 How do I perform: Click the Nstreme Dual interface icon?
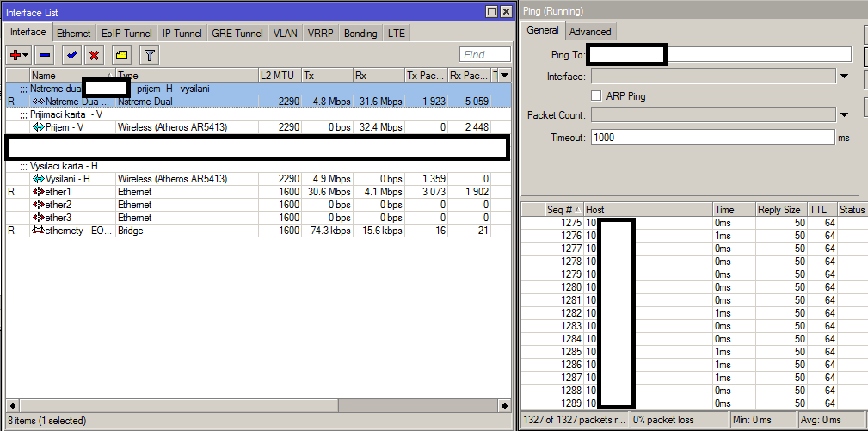[39, 102]
